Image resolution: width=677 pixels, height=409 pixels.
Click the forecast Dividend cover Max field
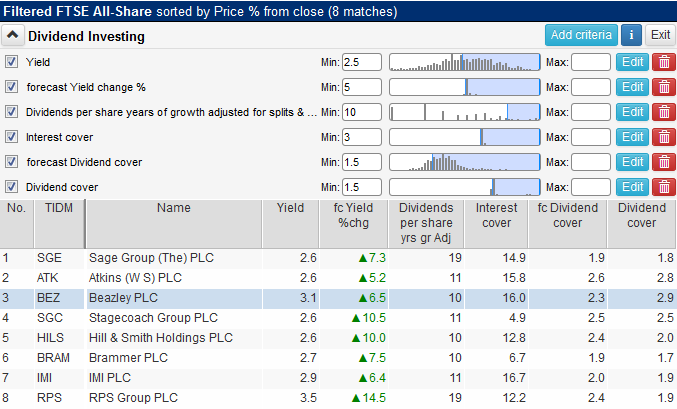pyautogui.click(x=591, y=162)
